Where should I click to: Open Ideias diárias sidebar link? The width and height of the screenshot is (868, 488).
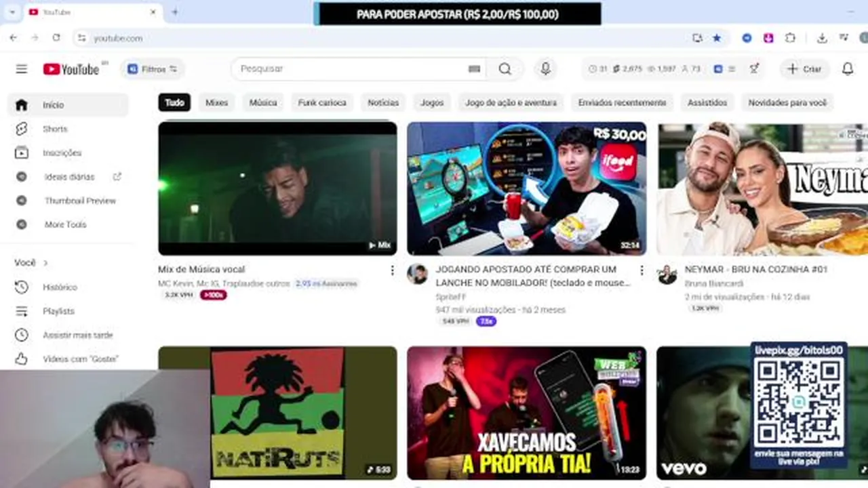tap(68, 176)
